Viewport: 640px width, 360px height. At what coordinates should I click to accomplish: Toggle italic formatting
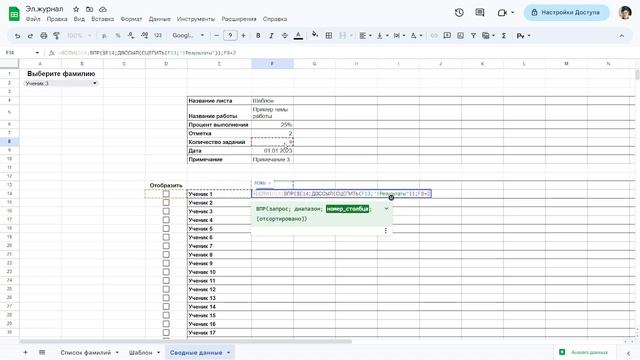click(x=271, y=36)
